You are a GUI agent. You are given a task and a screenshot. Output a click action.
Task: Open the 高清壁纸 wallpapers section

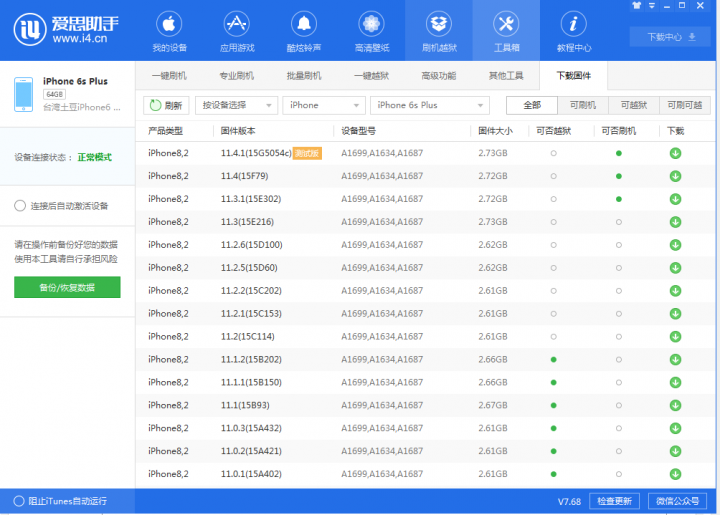click(x=371, y=31)
